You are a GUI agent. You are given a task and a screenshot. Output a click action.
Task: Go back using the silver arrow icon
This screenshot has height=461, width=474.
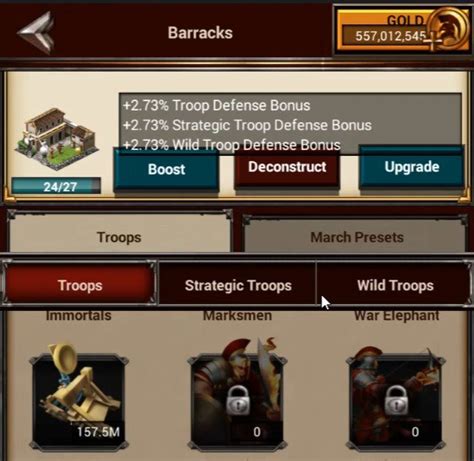pos(36,33)
